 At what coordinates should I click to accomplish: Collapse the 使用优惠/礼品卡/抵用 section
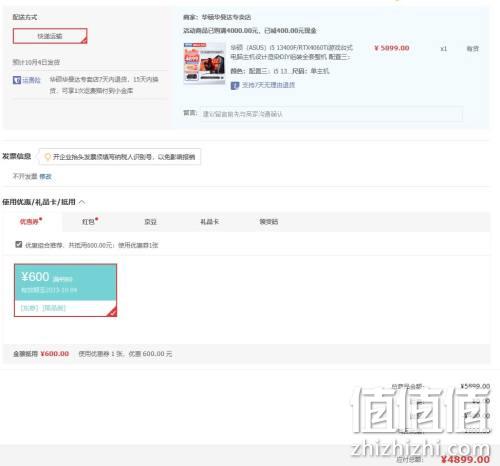coord(82,202)
